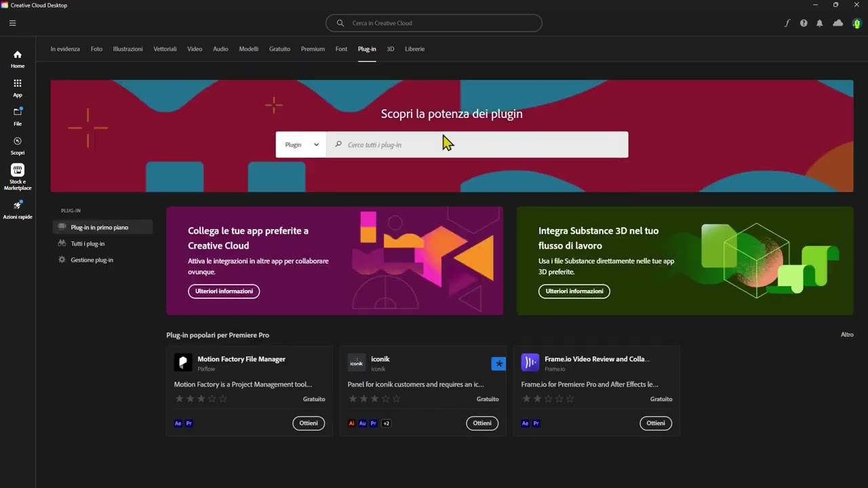Check cloud sync status icon
The image size is (868, 488).
(837, 23)
